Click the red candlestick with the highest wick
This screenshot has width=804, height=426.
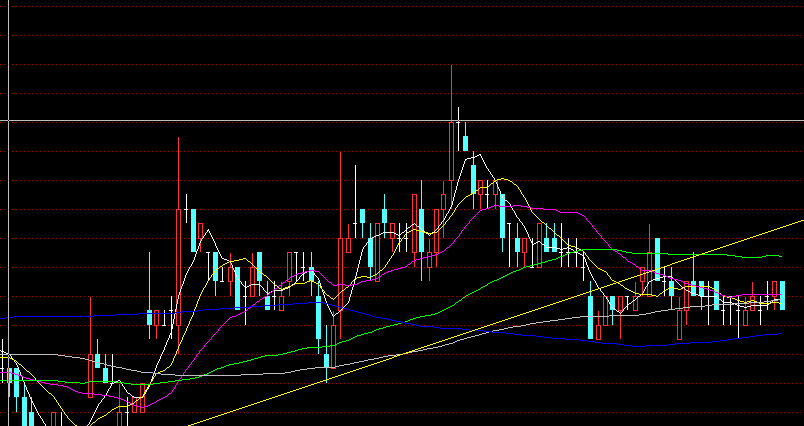tap(451, 151)
